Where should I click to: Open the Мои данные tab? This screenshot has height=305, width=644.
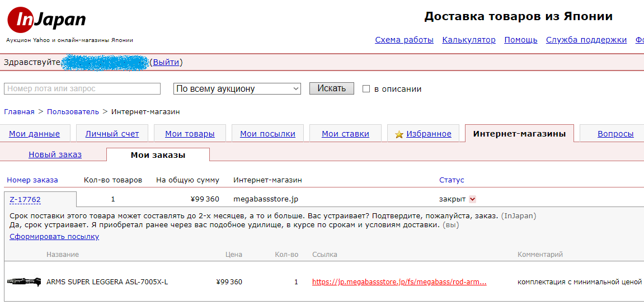[35, 134]
